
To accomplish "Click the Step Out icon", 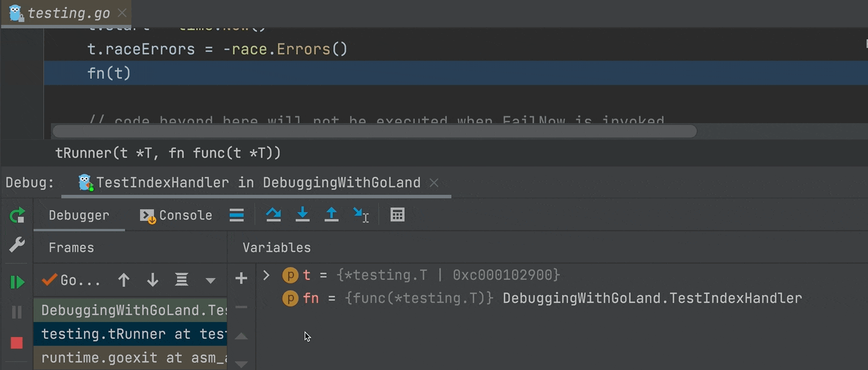I will [331, 215].
